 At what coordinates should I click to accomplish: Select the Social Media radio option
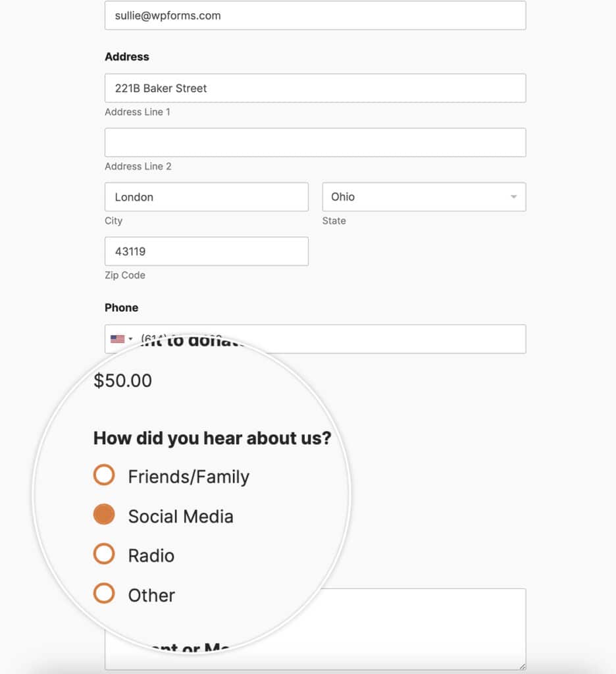coord(104,515)
